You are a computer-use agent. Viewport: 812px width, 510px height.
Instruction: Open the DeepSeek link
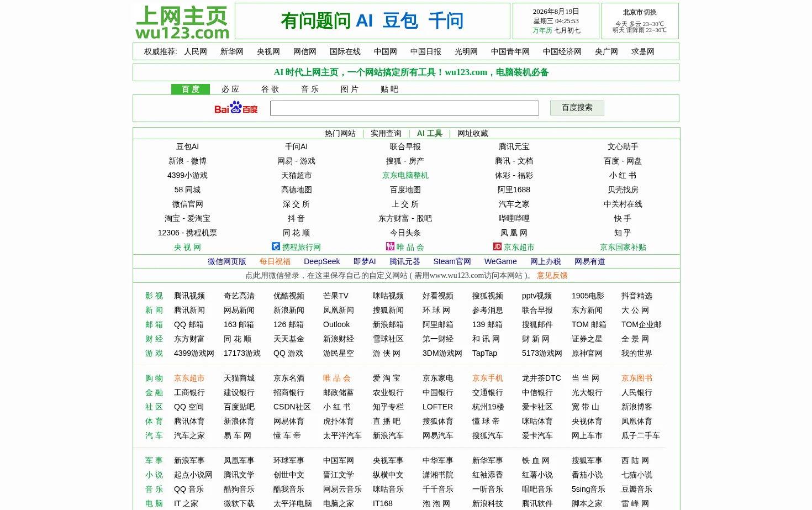(x=322, y=262)
